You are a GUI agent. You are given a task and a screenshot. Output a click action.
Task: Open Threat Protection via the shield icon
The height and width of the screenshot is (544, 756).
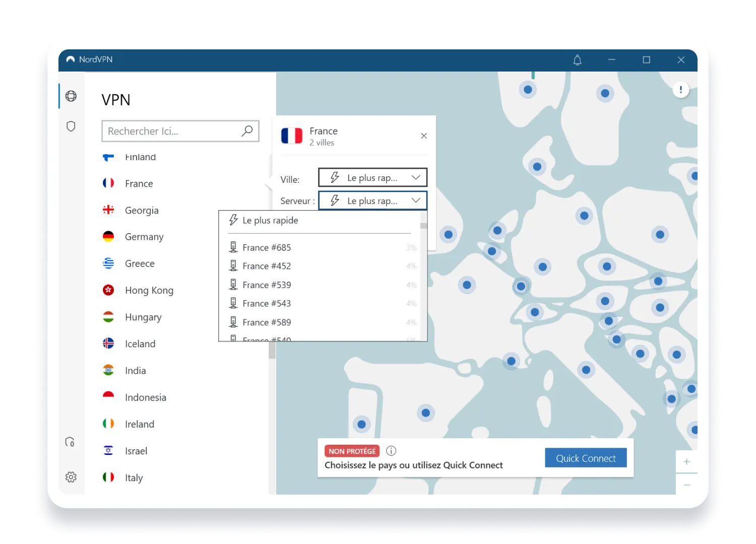(x=71, y=126)
